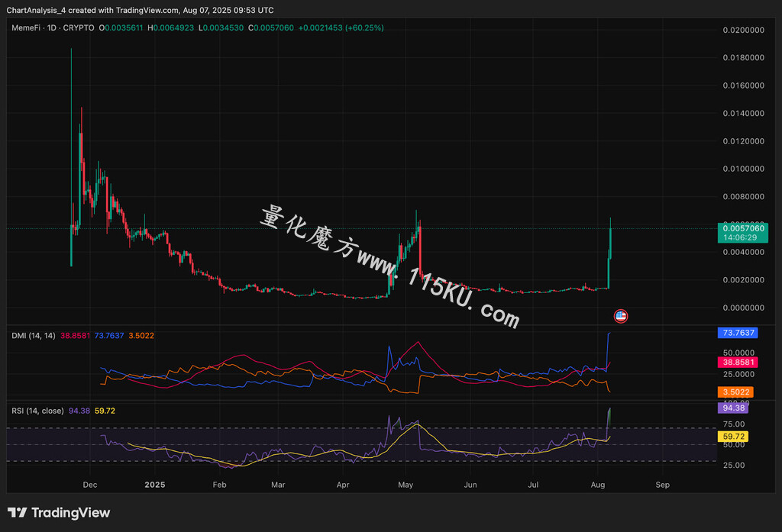
Task: Click the yellow 59.72 tag on RSI scale
Action: click(x=733, y=437)
